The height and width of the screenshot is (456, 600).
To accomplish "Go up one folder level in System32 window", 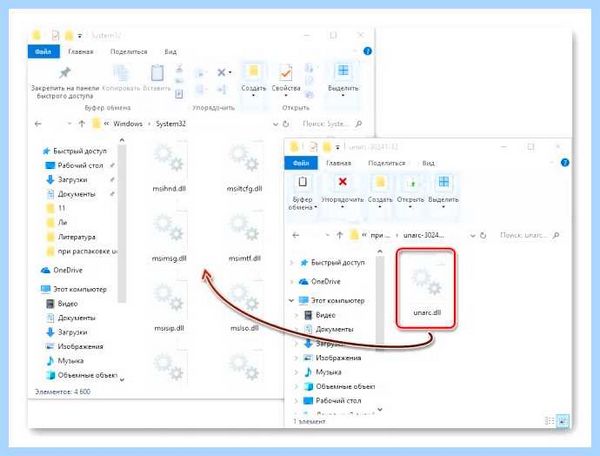I will coord(82,124).
